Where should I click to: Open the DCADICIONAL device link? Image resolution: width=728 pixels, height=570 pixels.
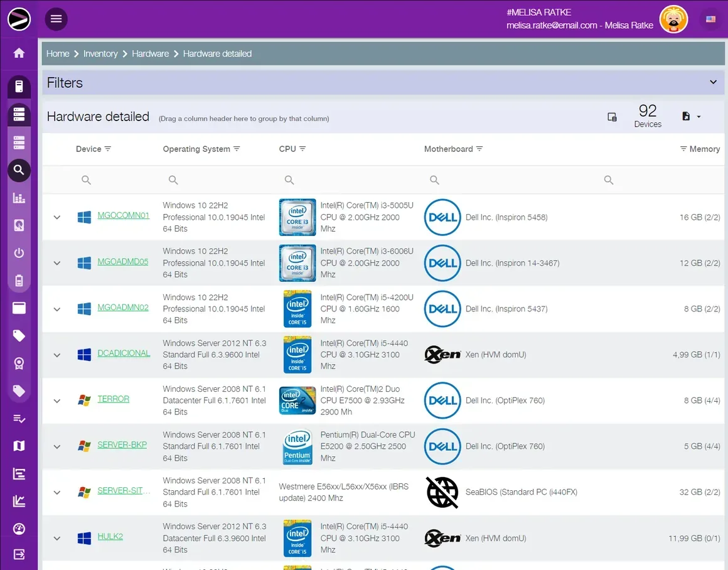click(124, 353)
